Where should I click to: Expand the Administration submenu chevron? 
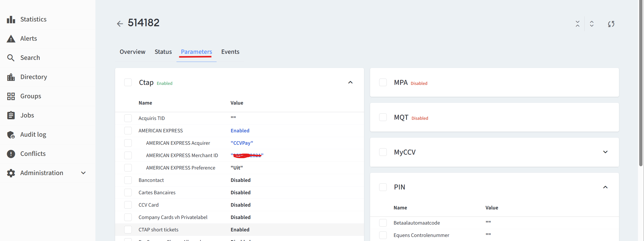pyautogui.click(x=83, y=173)
